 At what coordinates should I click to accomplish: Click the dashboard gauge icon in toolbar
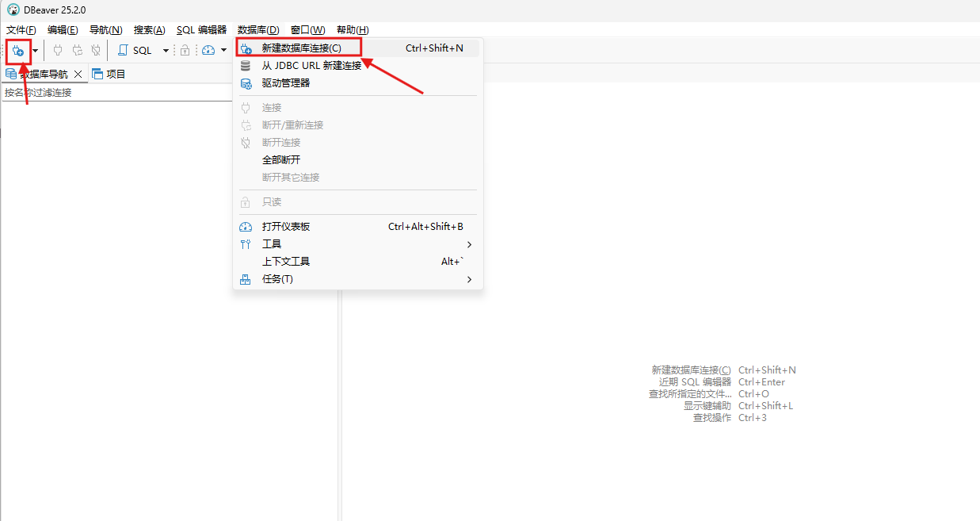208,51
